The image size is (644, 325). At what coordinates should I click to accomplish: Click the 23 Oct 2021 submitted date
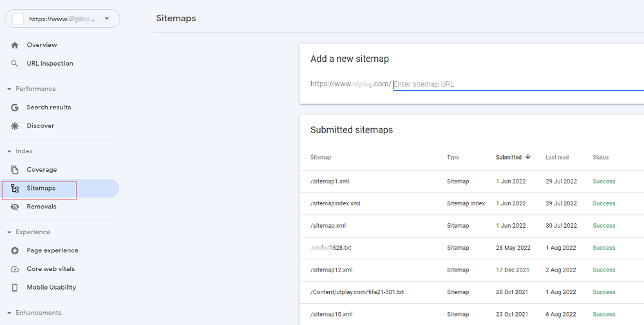pyautogui.click(x=512, y=314)
